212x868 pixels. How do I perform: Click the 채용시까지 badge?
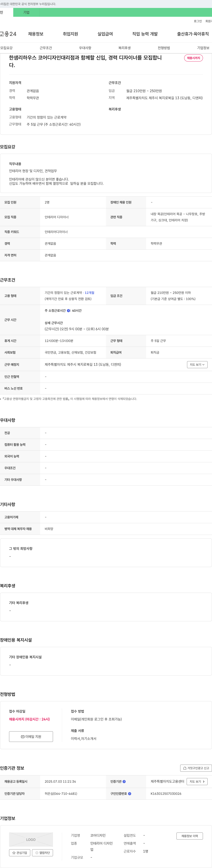point(193,58)
